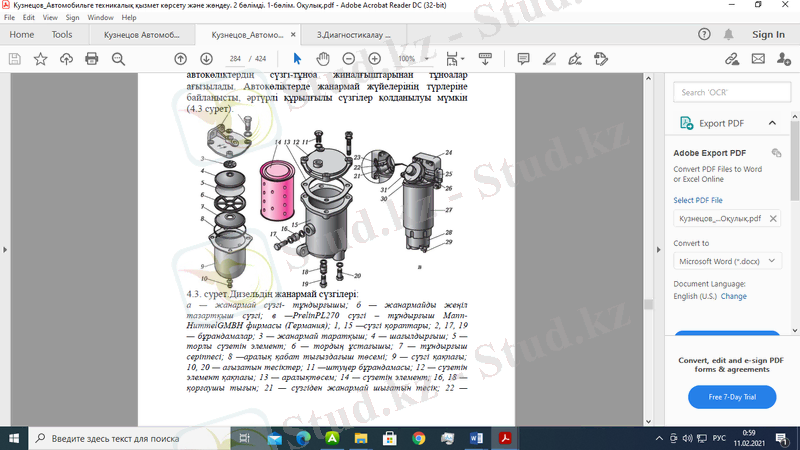
Task: Click the Search 'OCR' tools field
Action: pos(730,92)
